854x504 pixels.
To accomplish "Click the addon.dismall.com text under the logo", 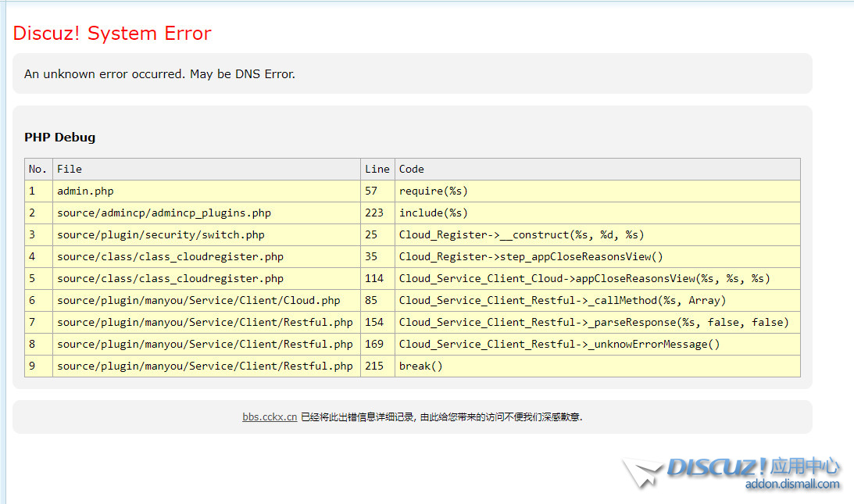I will [x=792, y=484].
